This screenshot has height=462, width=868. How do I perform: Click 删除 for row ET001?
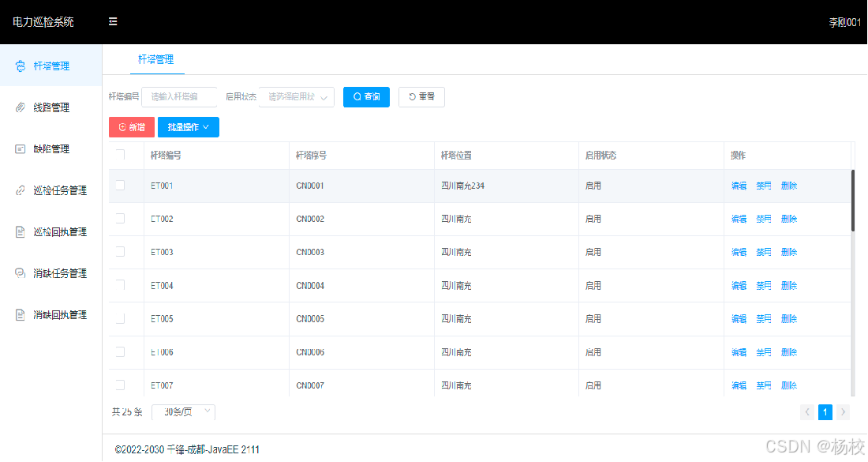tap(789, 186)
